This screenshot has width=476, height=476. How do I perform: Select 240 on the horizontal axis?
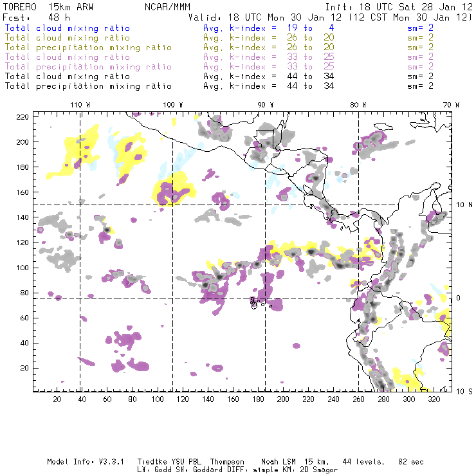click(333, 399)
